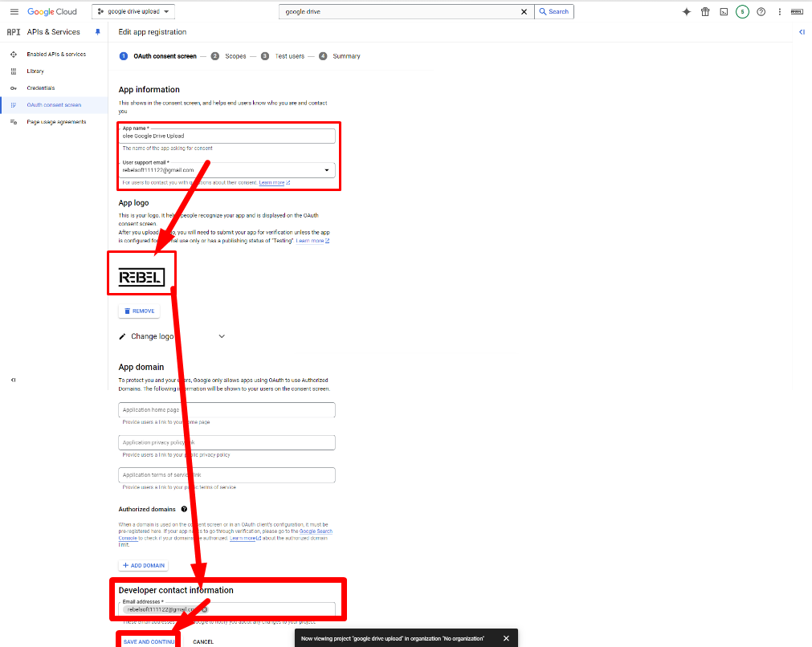The height and width of the screenshot is (647, 812).
Task: Open the main navigation hamburger menu
Action: (14, 11)
